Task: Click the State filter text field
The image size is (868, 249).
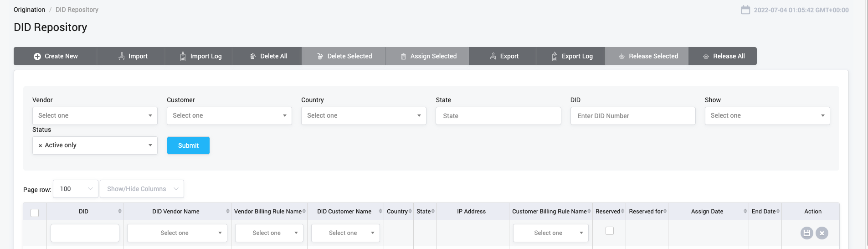Action: pyautogui.click(x=498, y=116)
